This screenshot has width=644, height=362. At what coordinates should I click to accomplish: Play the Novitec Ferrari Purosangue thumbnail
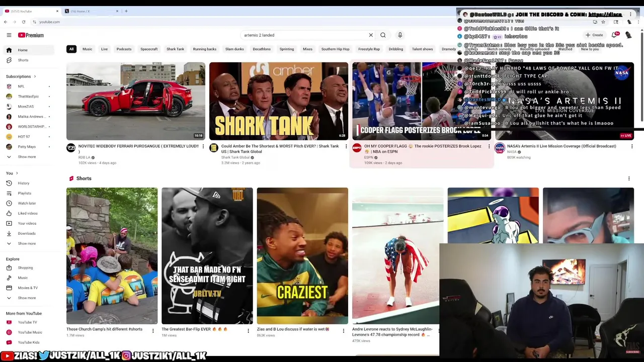pos(136,101)
